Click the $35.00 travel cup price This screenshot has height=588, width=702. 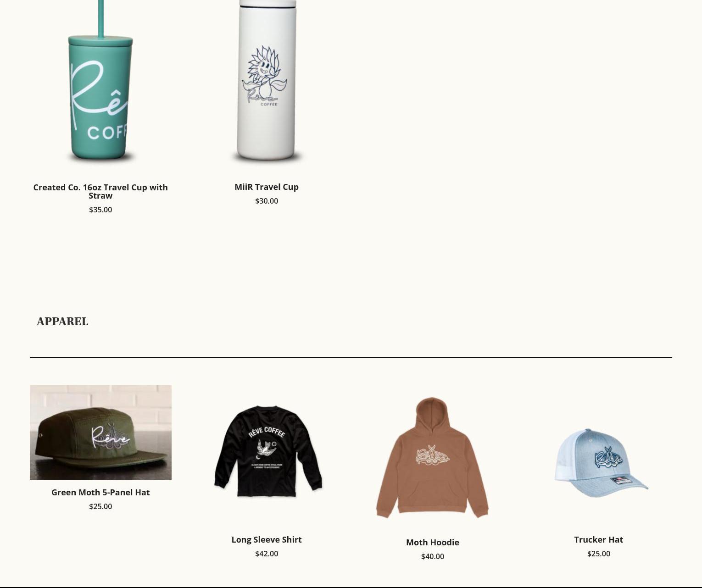(x=100, y=210)
